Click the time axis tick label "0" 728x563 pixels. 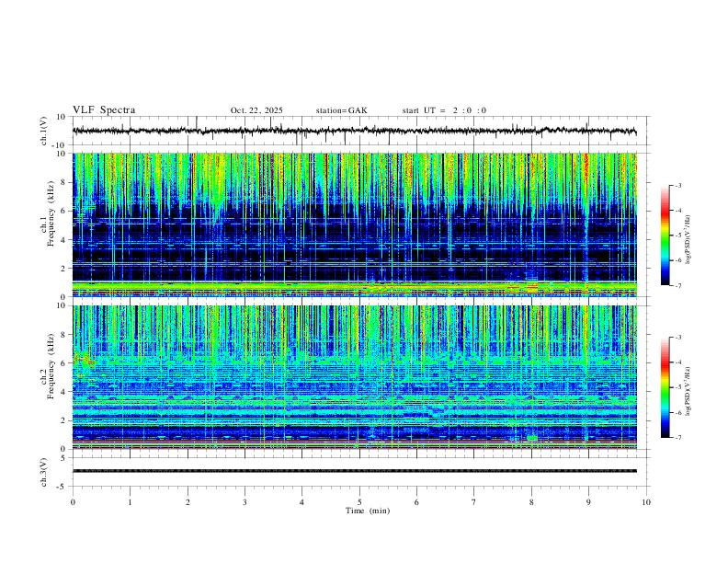[x=73, y=502]
